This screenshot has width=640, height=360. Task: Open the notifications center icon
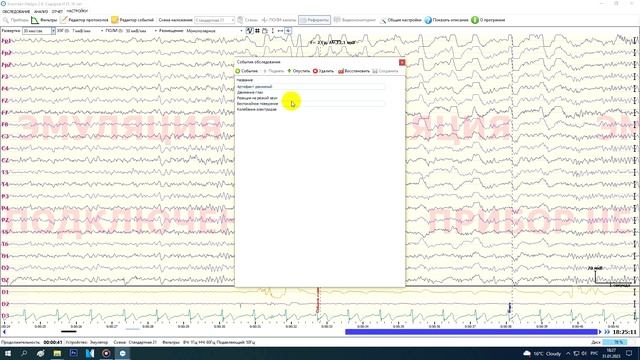(629, 353)
